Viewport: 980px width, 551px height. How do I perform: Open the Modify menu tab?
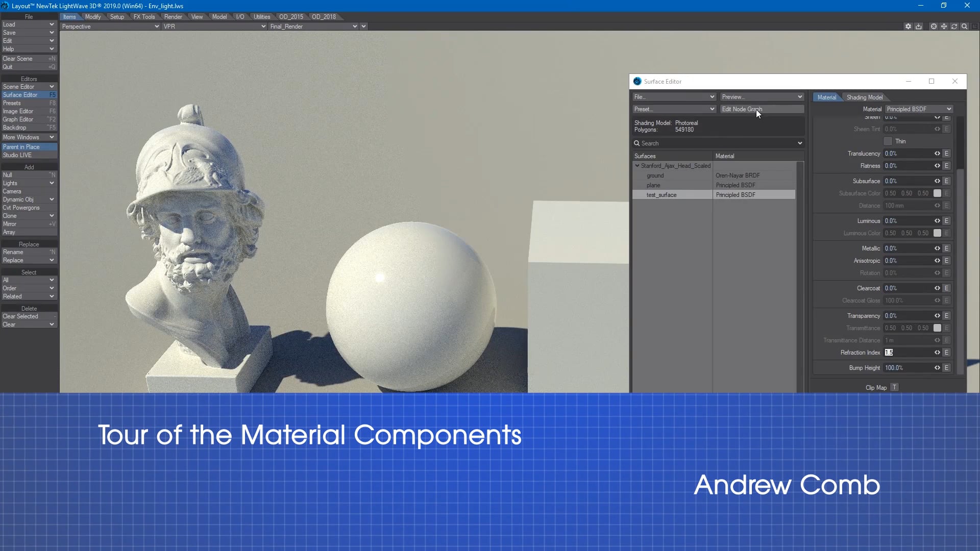click(x=93, y=17)
